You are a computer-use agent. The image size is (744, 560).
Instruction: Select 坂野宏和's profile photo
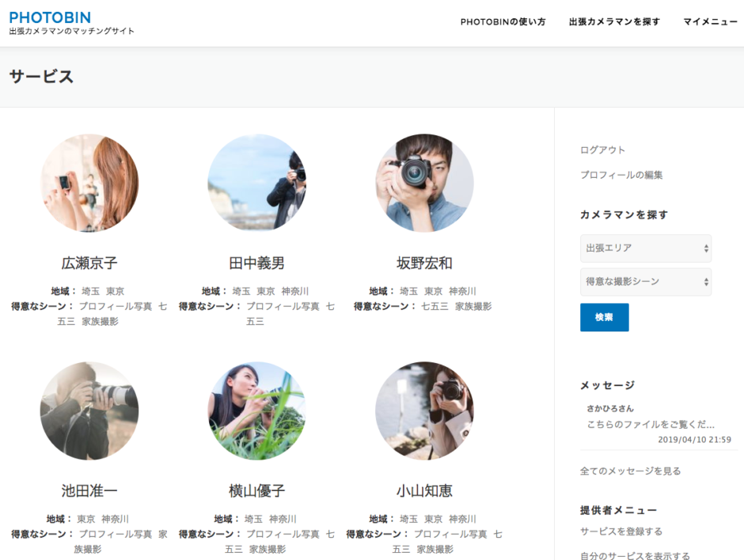pyautogui.click(x=424, y=183)
